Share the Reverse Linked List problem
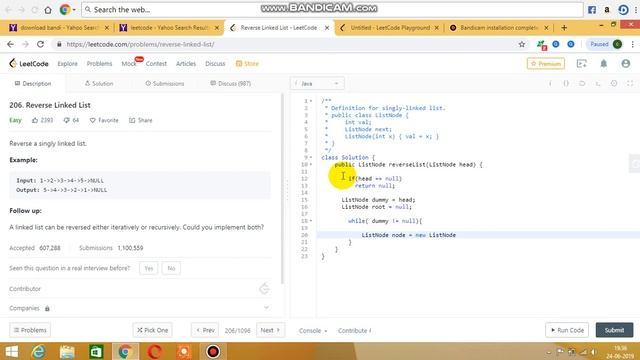 (x=141, y=120)
